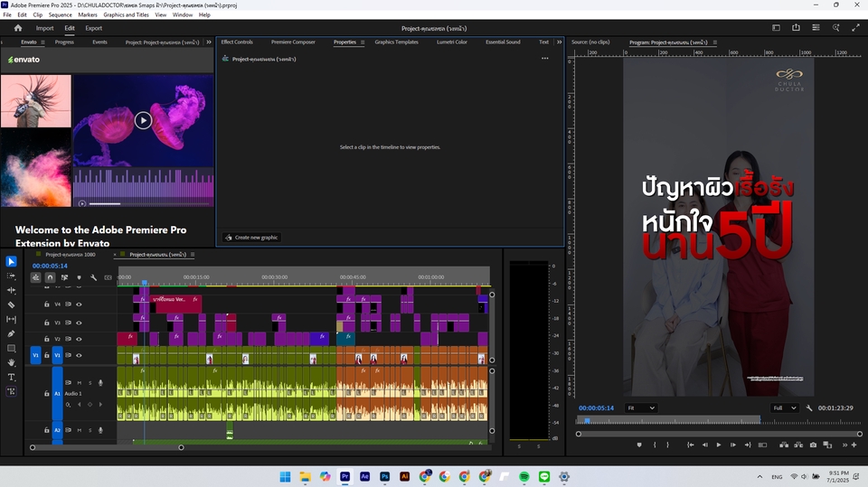Open the Fit zoom level dropdown
The width and height of the screenshot is (868, 487).
tap(641, 408)
